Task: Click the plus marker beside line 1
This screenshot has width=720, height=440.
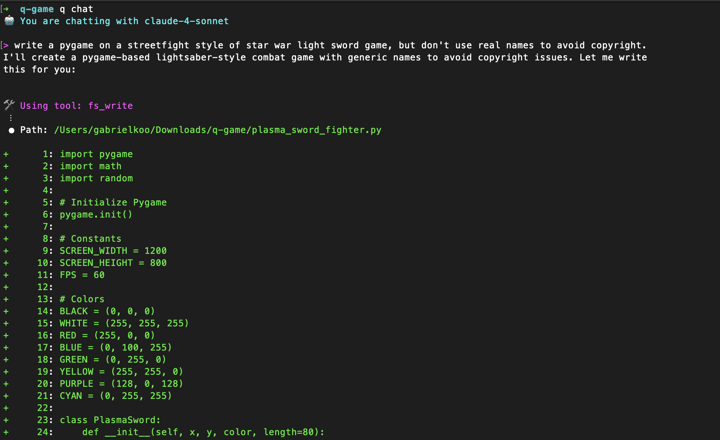Action: (6, 154)
